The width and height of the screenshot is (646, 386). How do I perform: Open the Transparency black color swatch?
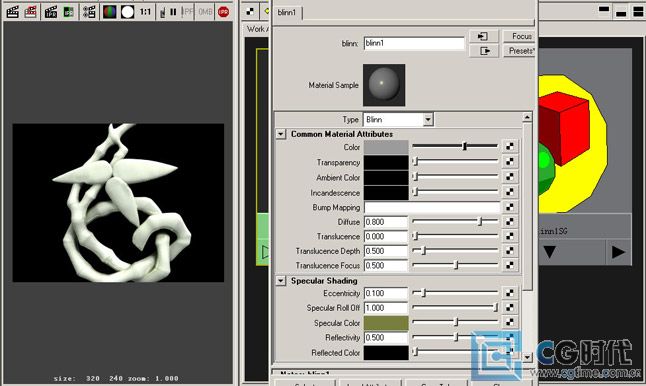point(386,162)
